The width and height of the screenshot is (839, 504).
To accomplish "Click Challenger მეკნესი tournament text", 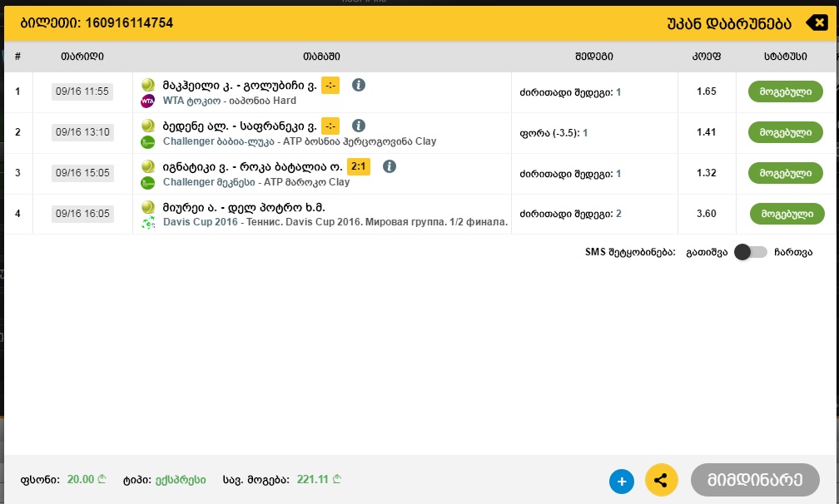I will tap(209, 182).
